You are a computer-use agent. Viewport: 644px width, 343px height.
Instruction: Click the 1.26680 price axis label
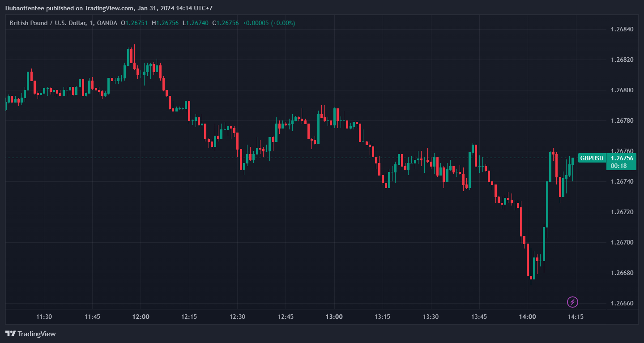623,273
